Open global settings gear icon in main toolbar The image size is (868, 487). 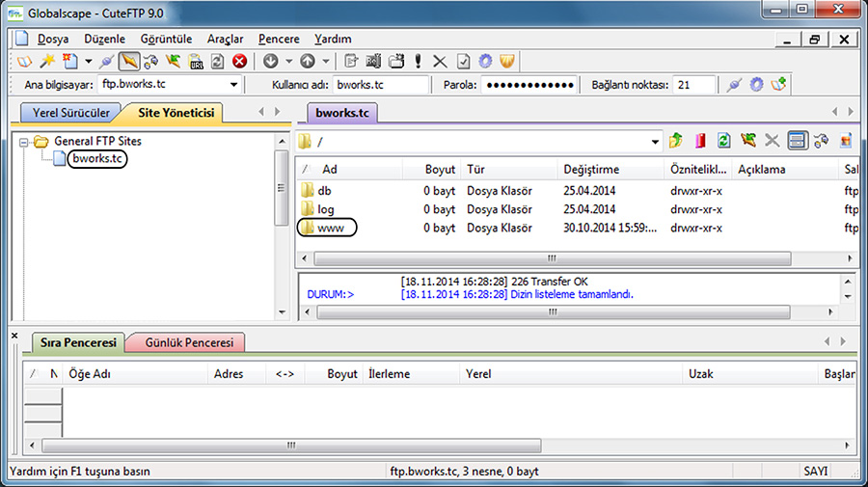pyautogui.click(x=485, y=62)
